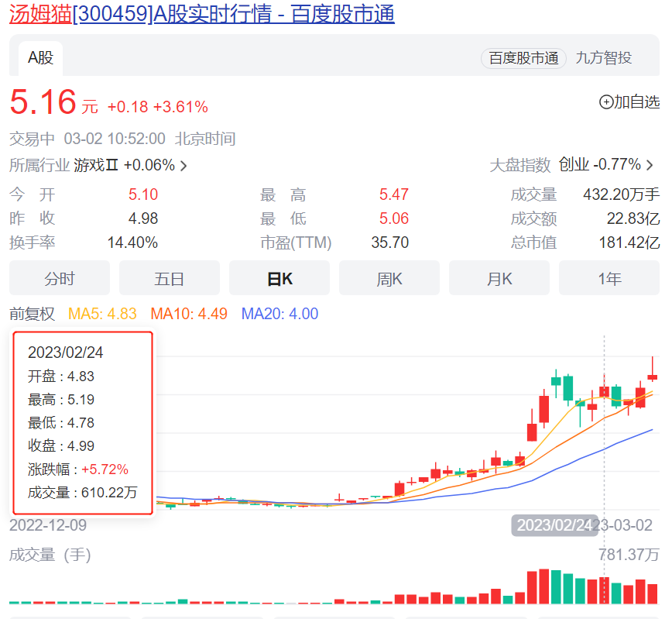Select the 月K chart tab

(499, 279)
